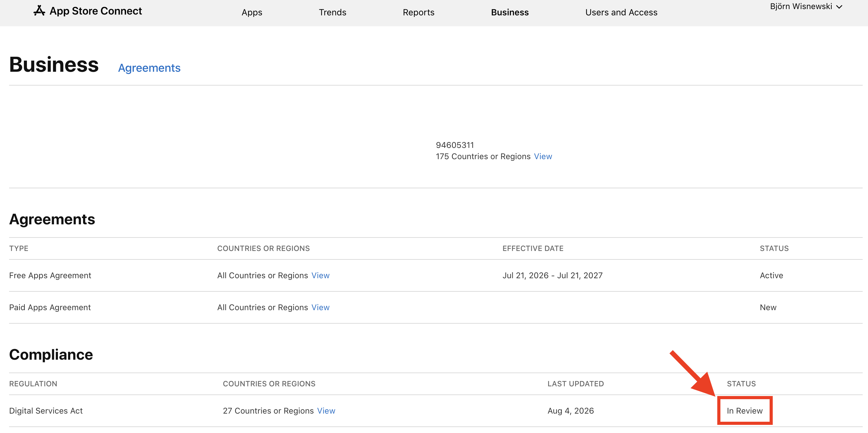The height and width of the screenshot is (433, 868).
Task: Select the Aug 4, 2026 last updated date
Action: [x=571, y=411]
